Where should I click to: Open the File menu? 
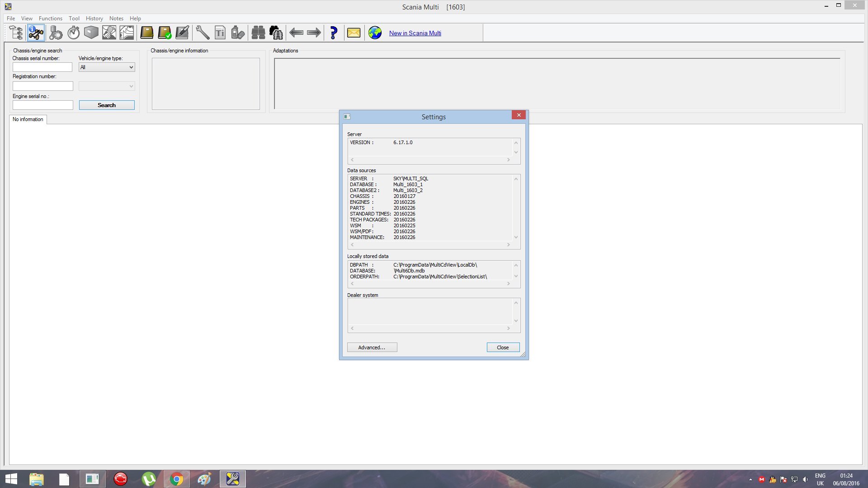pos(11,19)
